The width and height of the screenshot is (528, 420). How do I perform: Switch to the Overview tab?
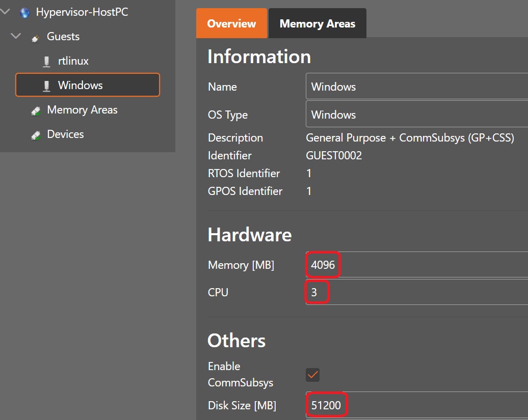(231, 23)
